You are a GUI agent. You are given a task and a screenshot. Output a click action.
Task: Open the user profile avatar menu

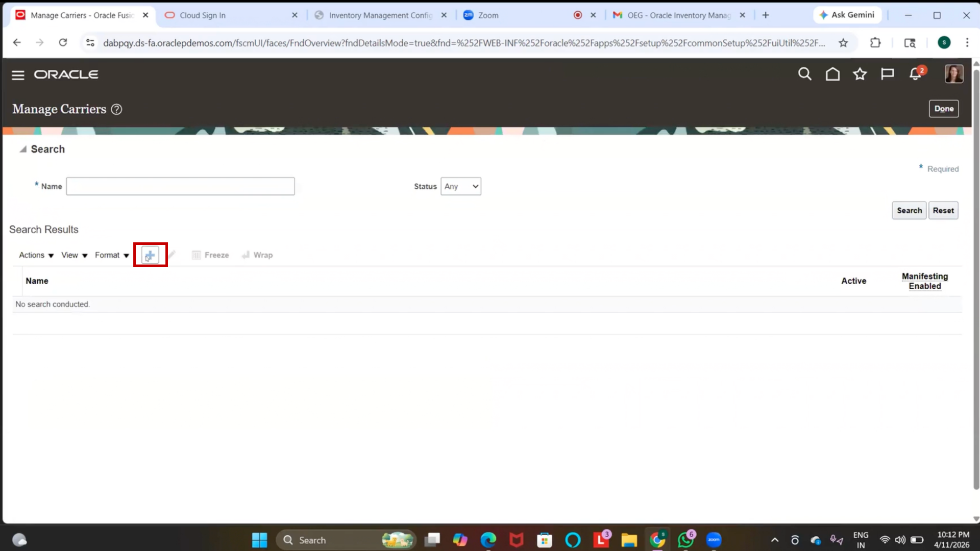(x=953, y=74)
